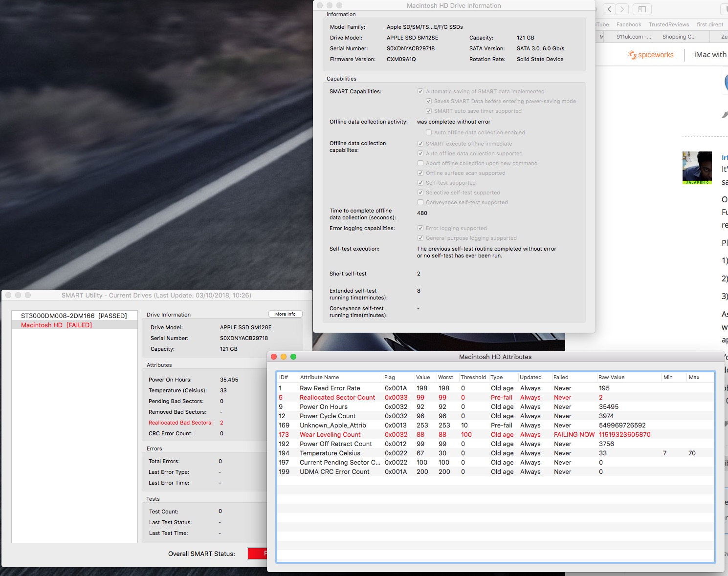Viewport: 728px width, 576px height.
Task: Click the Safari back arrow button
Action: click(x=610, y=9)
